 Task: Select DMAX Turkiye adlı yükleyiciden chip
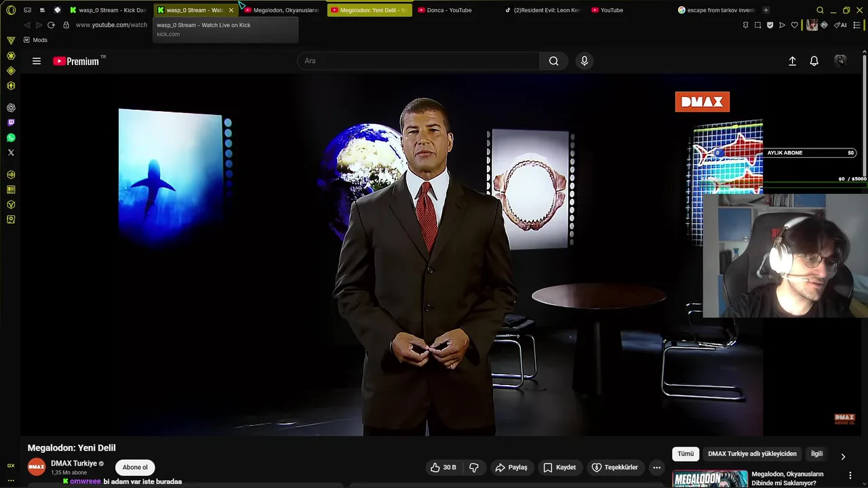(752, 453)
